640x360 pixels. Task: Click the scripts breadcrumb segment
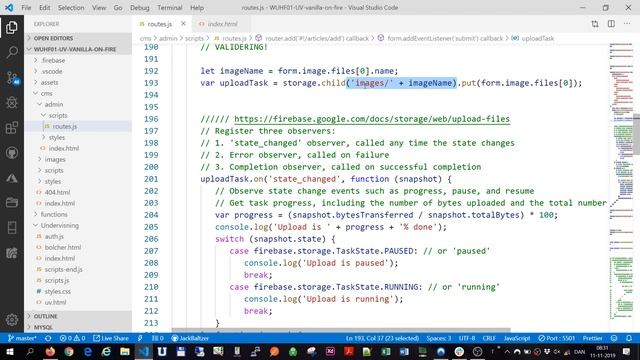pos(194,38)
